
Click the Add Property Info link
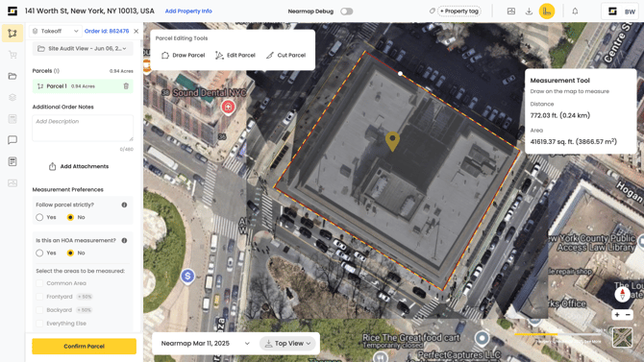188,12
